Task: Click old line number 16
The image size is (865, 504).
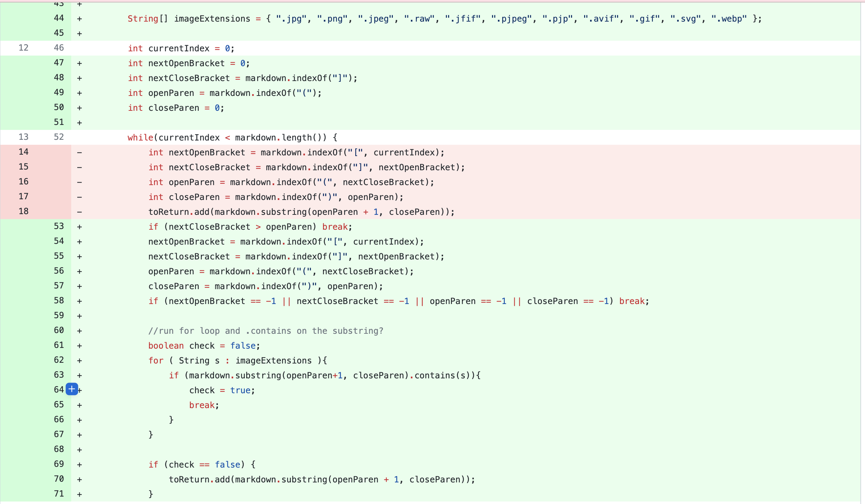Action: tap(23, 182)
